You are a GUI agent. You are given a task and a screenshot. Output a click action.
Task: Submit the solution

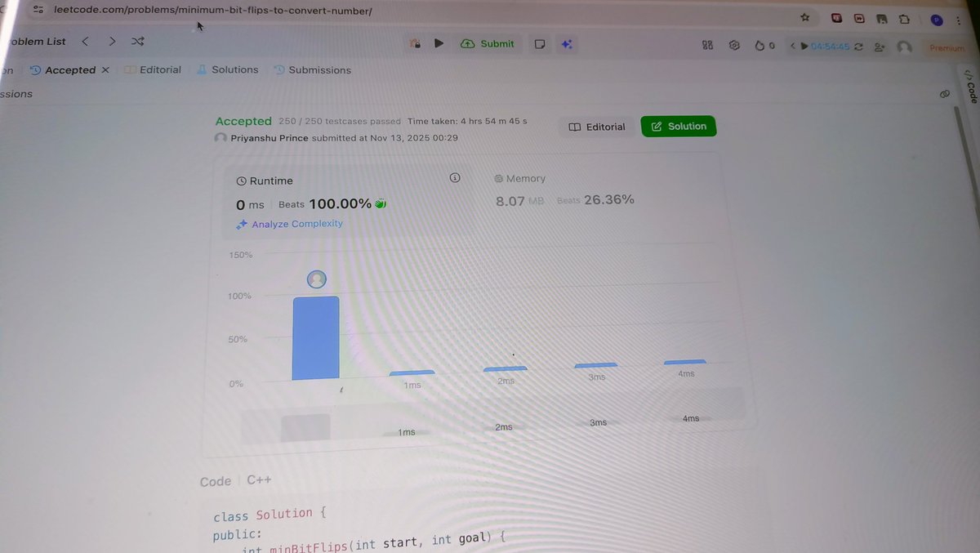pyautogui.click(x=488, y=43)
